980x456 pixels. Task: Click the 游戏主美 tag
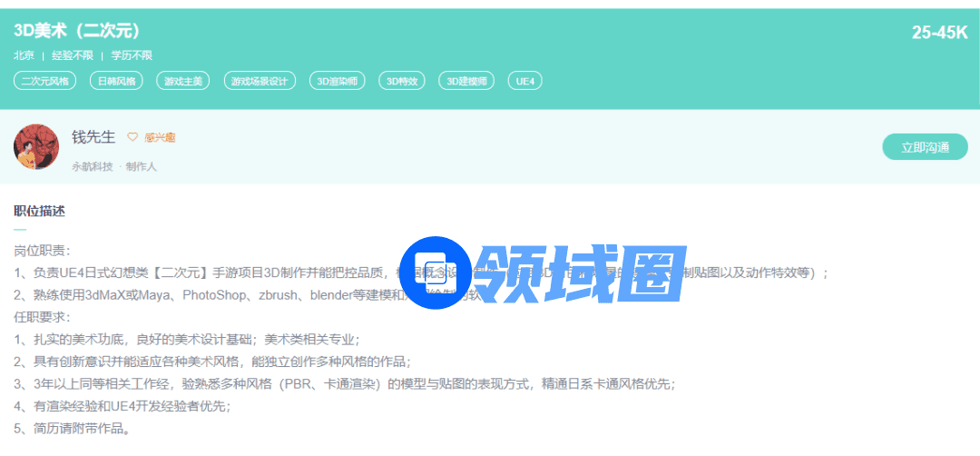tap(182, 81)
